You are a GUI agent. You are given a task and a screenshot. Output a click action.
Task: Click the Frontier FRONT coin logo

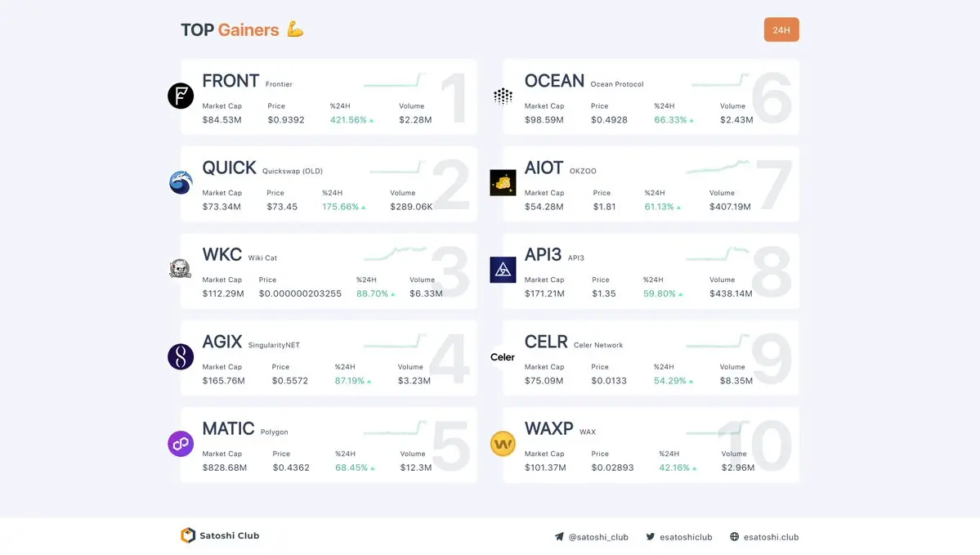pos(181,96)
